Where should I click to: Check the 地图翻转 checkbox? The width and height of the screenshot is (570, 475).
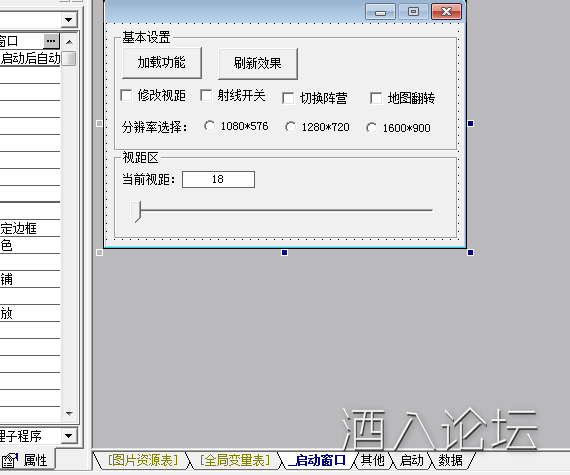coord(376,98)
